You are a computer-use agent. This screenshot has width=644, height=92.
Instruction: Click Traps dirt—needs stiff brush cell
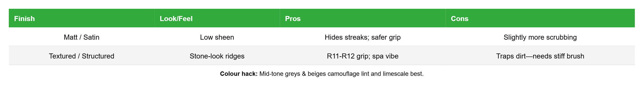click(x=540, y=56)
